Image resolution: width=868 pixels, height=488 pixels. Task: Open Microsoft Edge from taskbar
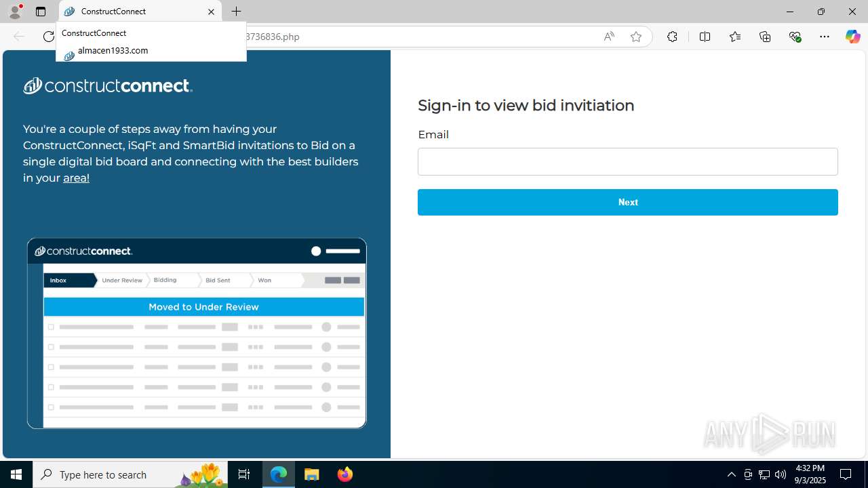[x=279, y=474]
